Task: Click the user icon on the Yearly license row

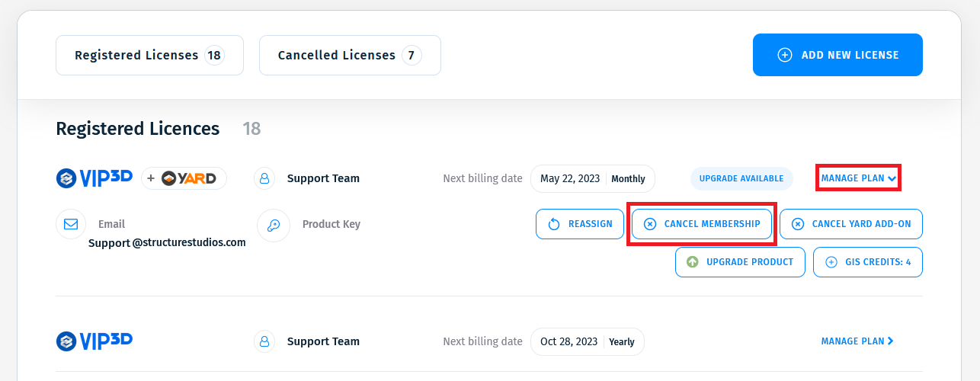Action: click(264, 341)
